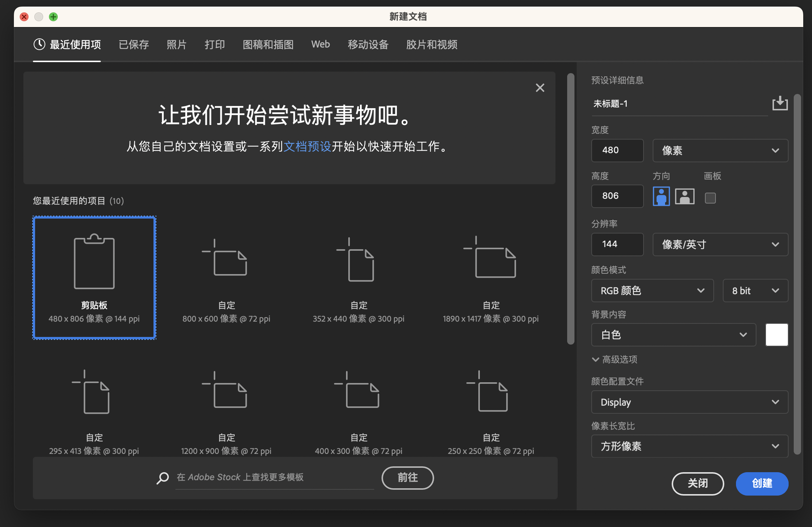812x527 pixels.
Task: Dismiss the welcome banner with X
Action: click(x=540, y=88)
